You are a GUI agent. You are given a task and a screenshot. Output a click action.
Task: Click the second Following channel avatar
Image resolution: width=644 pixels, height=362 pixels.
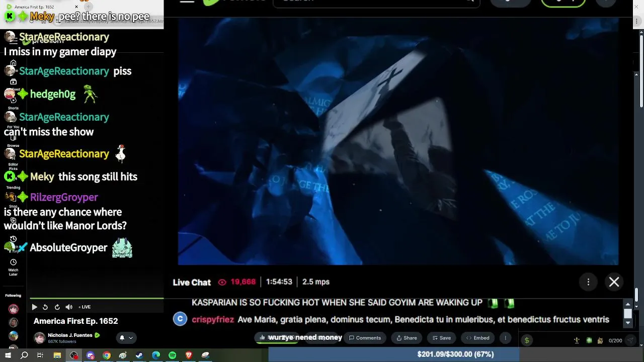(13, 323)
